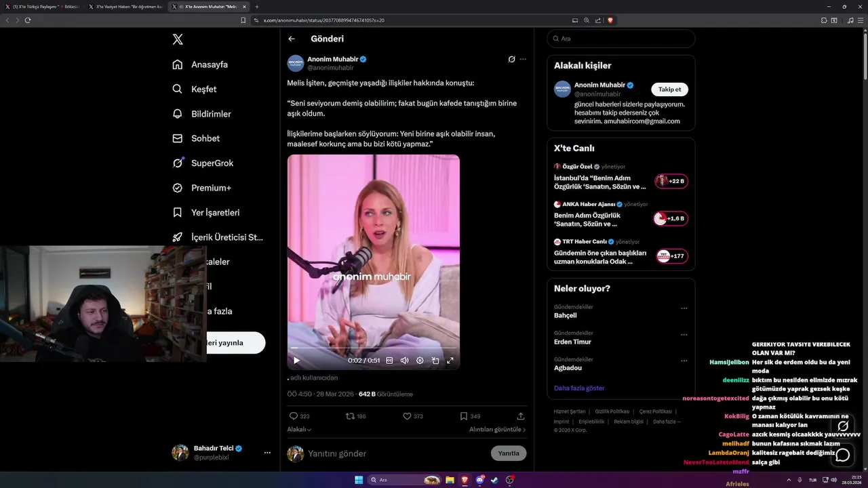Open the floating messages bubble button

[843, 455]
